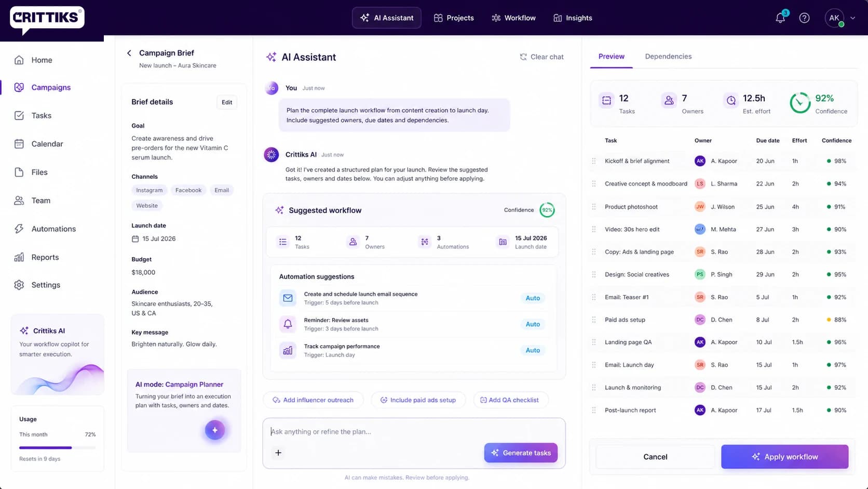This screenshot has height=489, width=868.
Task: Click the 92% confidence ring in Preview
Action: click(800, 103)
